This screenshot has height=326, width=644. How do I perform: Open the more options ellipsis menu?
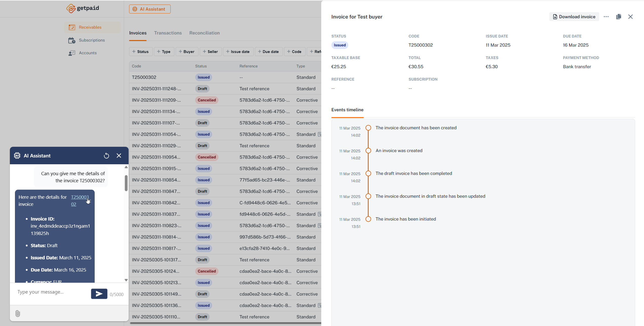606,17
